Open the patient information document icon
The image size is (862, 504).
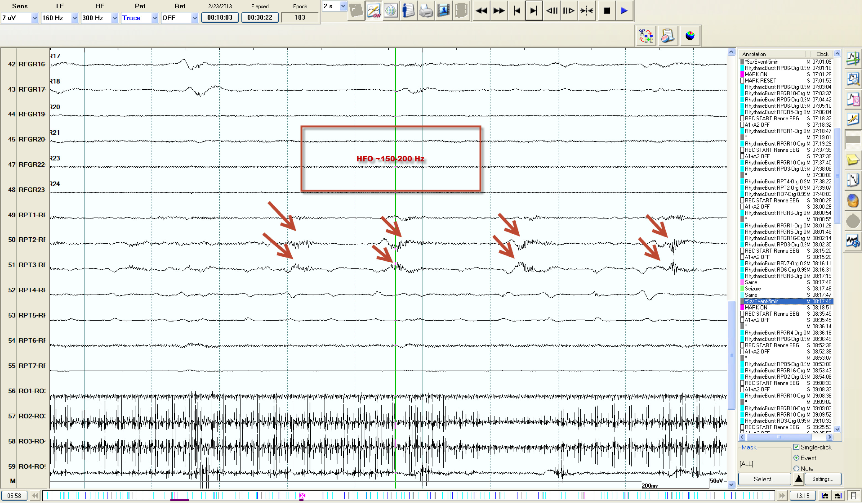(x=408, y=11)
